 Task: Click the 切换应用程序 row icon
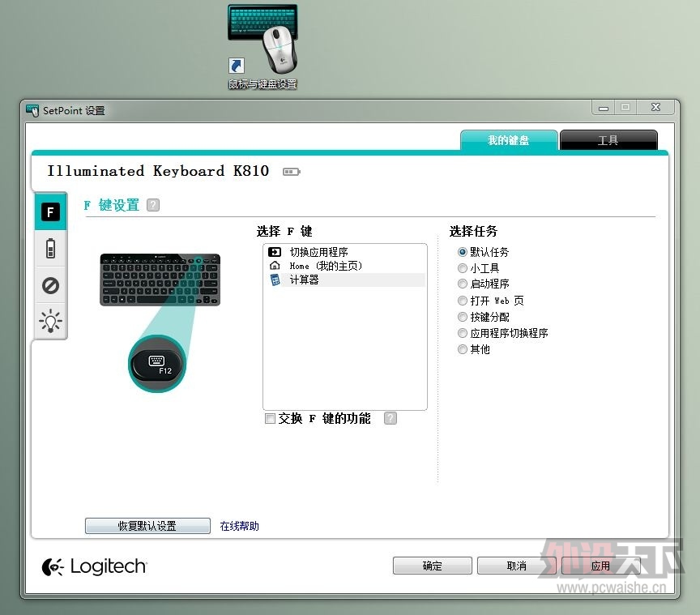[275, 252]
